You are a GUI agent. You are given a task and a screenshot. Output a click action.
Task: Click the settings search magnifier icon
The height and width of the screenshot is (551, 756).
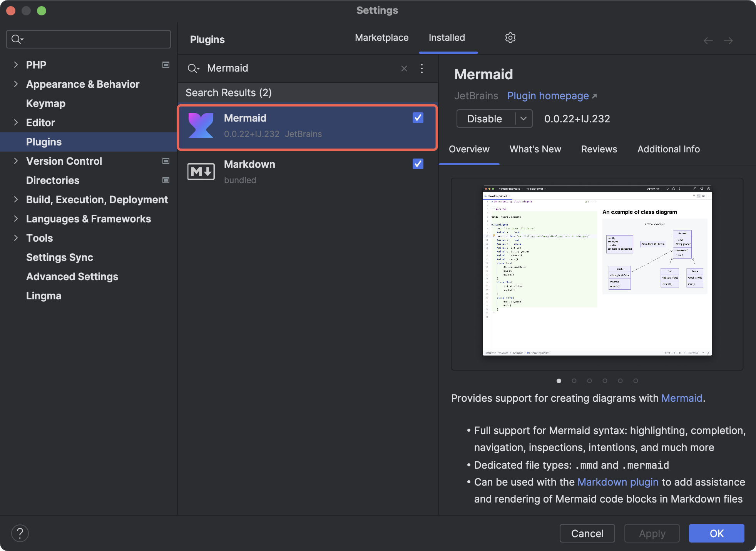pos(17,39)
